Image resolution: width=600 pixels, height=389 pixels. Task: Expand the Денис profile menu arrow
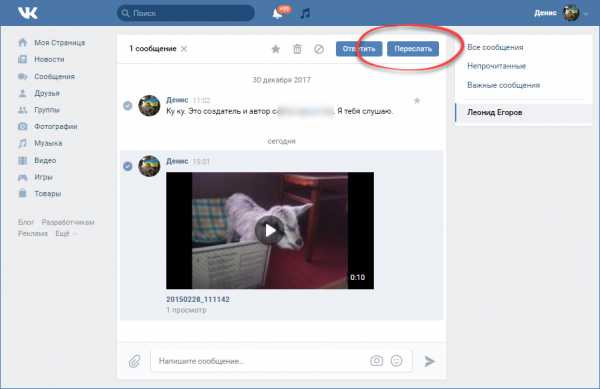586,14
